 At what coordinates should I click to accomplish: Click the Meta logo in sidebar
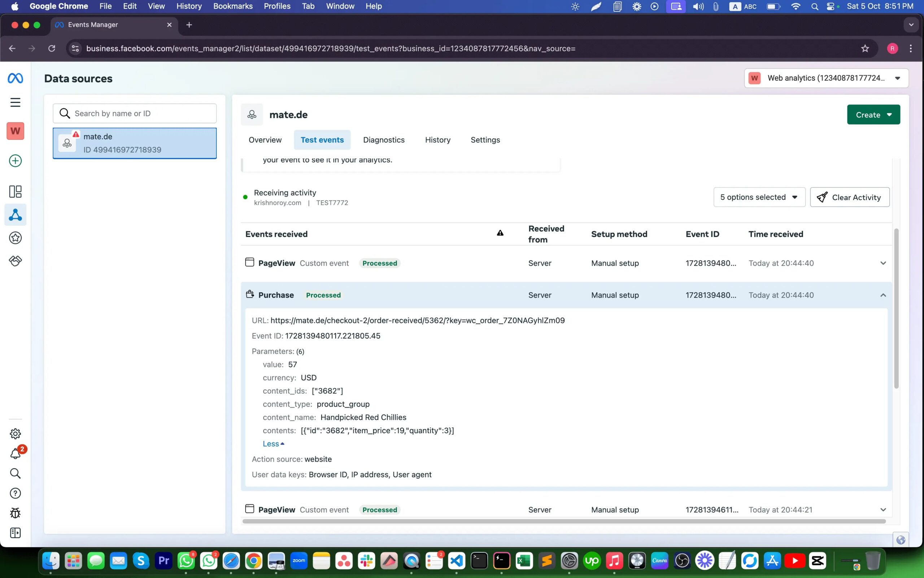pos(15,78)
